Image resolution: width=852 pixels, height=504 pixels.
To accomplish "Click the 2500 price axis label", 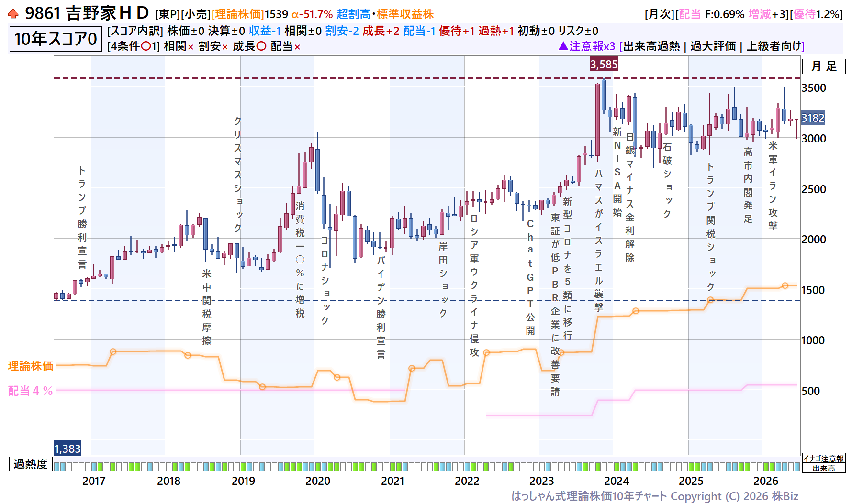I will pos(814,189).
